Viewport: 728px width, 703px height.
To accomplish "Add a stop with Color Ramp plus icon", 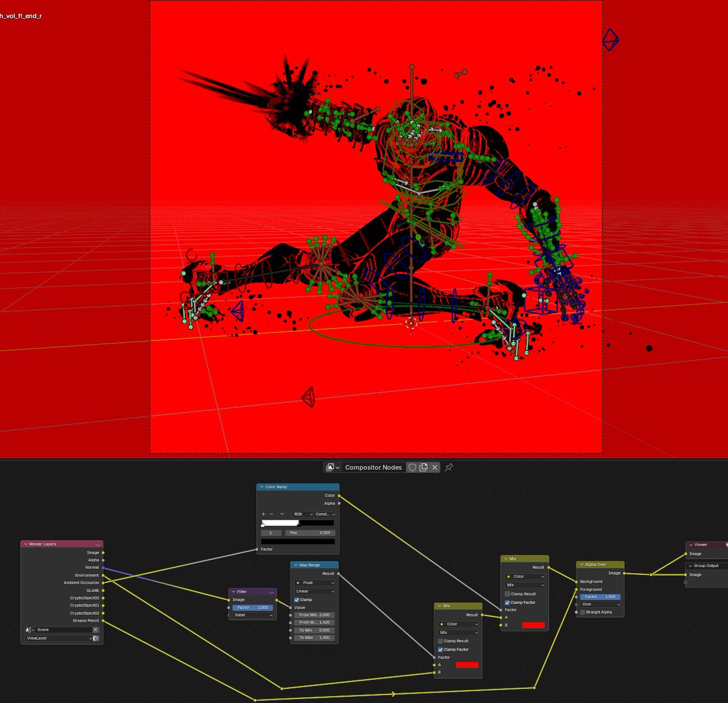I will click(263, 514).
